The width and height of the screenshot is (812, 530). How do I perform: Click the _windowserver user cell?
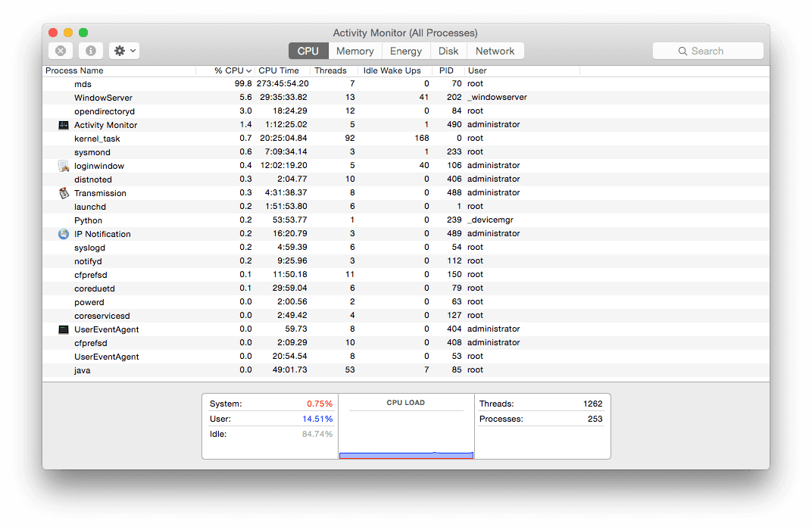(497, 98)
